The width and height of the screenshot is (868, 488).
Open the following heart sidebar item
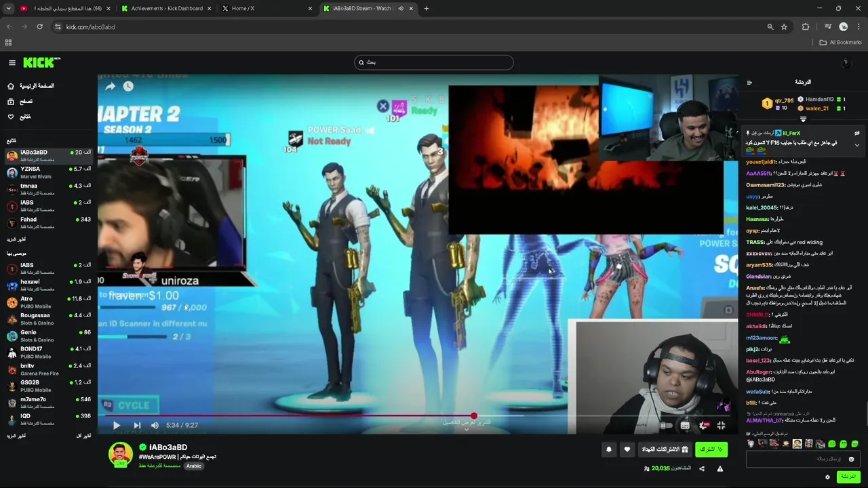[20, 117]
